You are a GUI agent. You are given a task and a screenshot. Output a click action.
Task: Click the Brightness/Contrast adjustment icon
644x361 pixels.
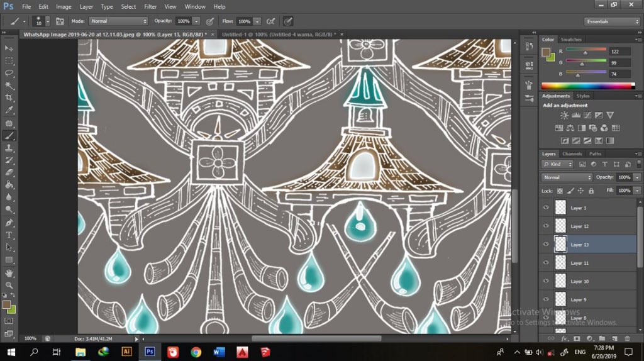(x=565, y=115)
